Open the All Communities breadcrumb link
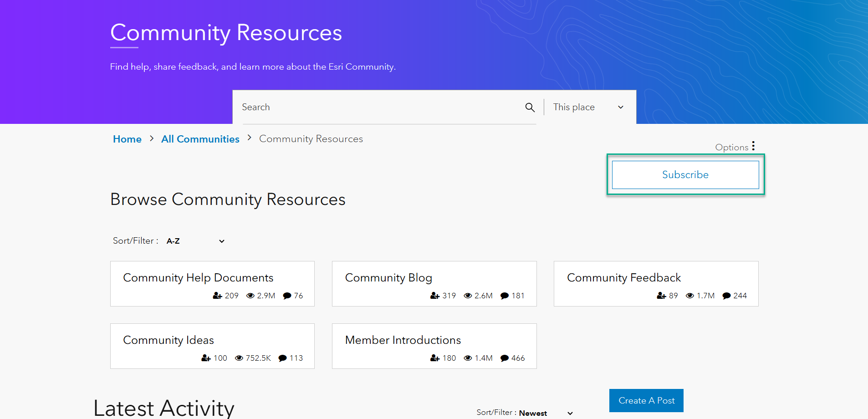 click(x=200, y=139)
